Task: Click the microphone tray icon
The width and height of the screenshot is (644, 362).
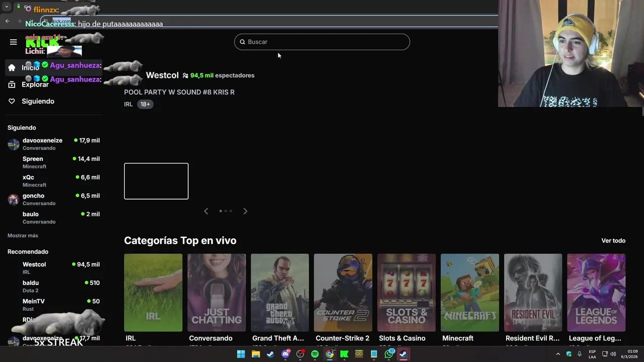Action: pos(579,354)
